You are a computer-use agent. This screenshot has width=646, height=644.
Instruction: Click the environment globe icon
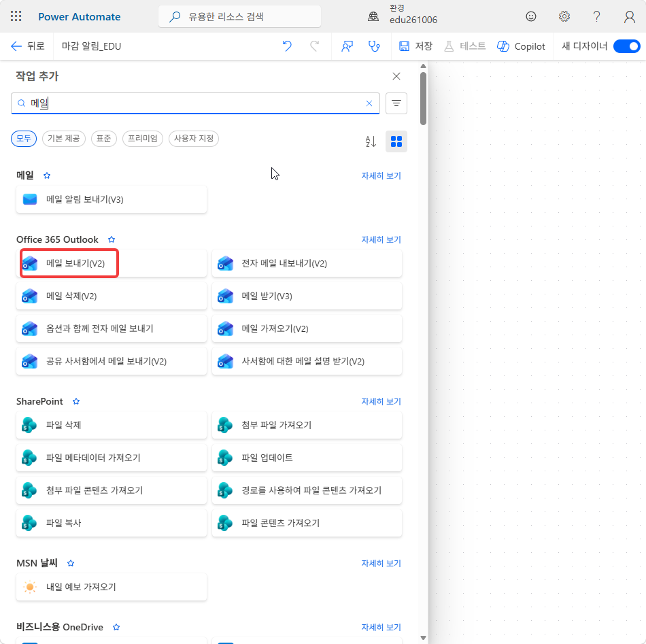(x=373, y=16)
